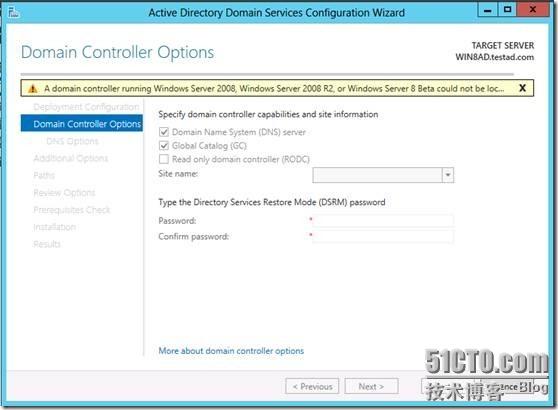Image resolution: width=558 pixels, height=410 pixels.
Task: Dismiss the warning banner with X
Action: (522, 88)
